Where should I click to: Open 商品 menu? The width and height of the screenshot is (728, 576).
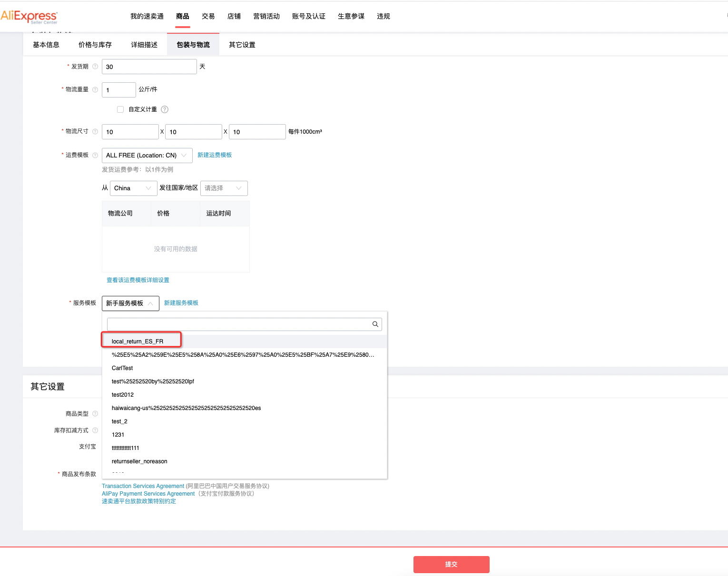(x=183, y=16)
